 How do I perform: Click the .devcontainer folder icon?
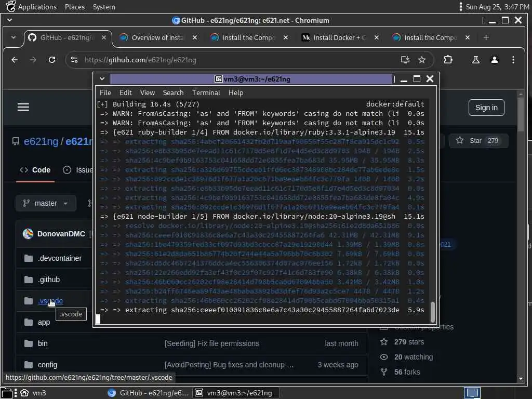29,258
